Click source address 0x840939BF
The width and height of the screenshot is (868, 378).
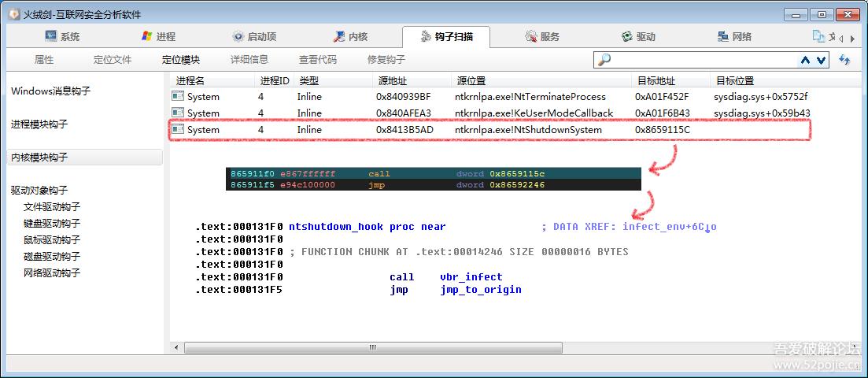coord(404,97)
